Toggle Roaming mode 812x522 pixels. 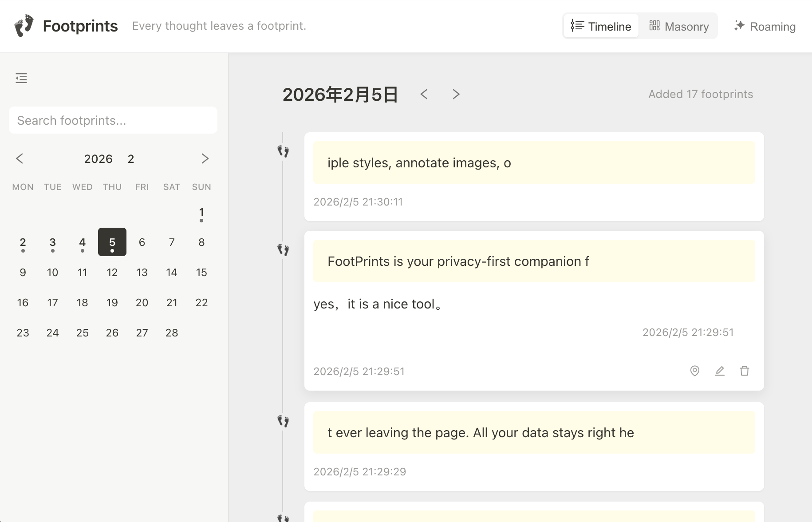[764, 26]
